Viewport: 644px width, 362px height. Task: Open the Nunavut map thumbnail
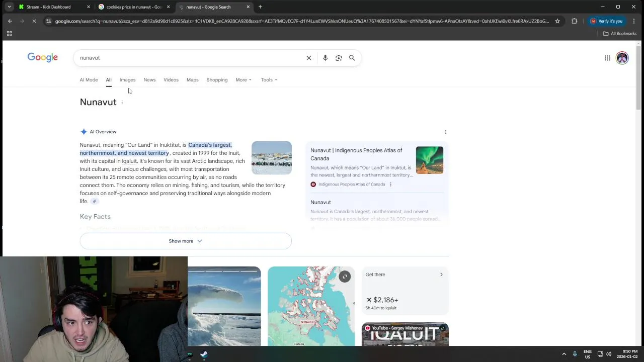pyautogui.click(x=311, y=306)
